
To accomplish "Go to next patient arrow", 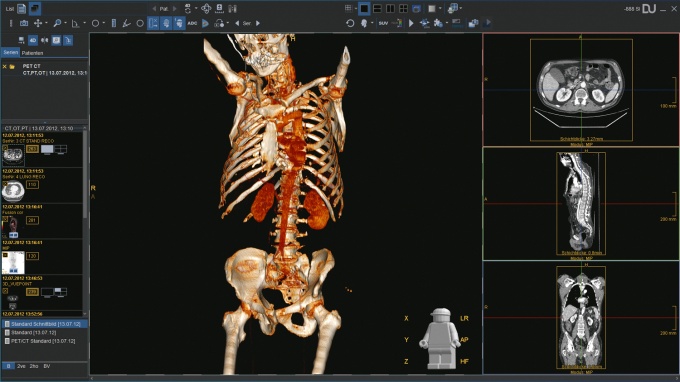I will 175,9.
